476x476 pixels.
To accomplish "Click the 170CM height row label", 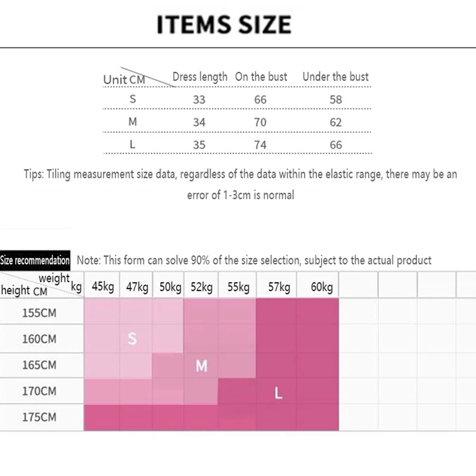I will (39, 392).
